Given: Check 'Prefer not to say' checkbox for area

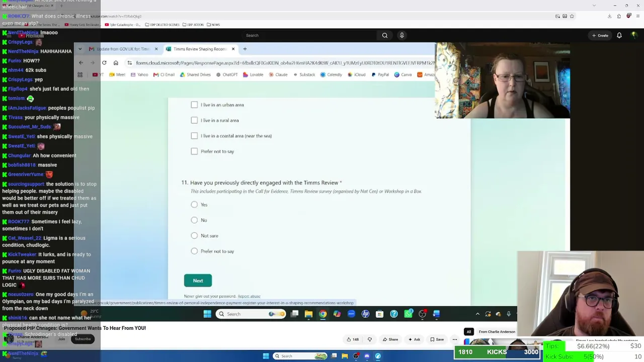Looking at the screenshot, I should pos(194,151).
